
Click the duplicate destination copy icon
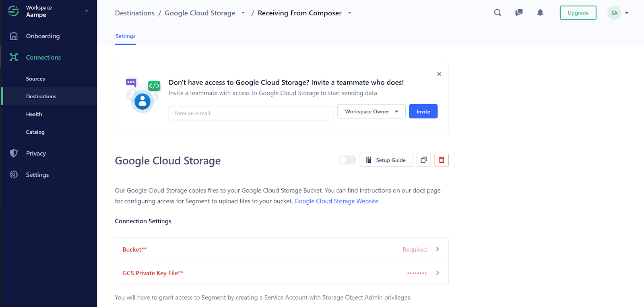tap(423, 160)
